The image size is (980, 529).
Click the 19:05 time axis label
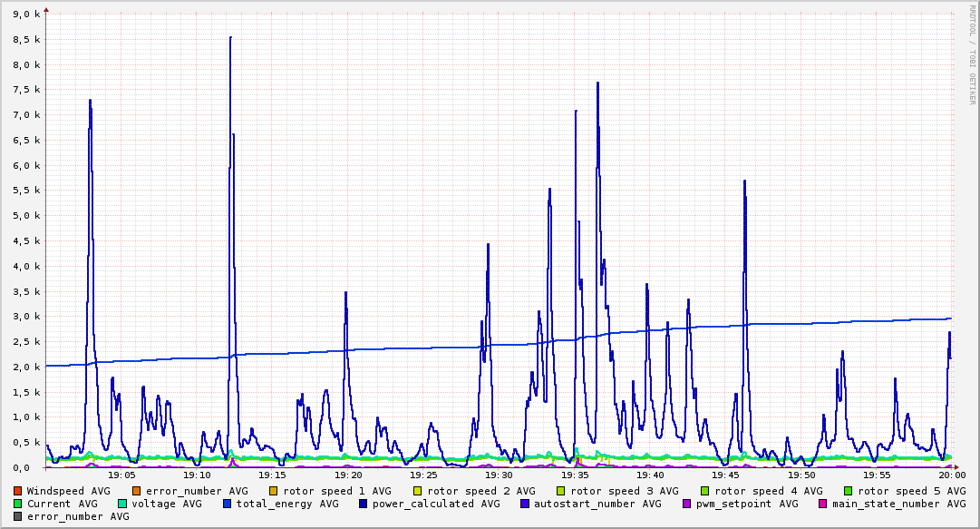coord(121,475)
